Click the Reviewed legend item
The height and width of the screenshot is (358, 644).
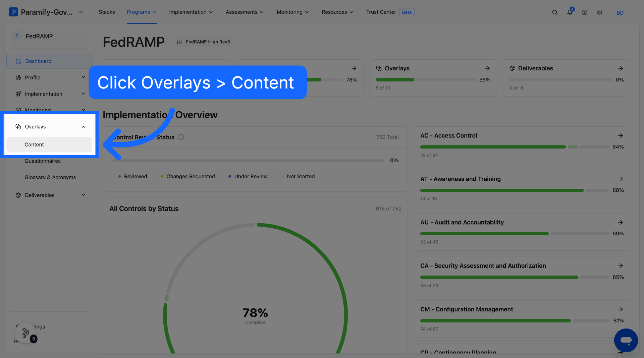[x=133, y=176]
